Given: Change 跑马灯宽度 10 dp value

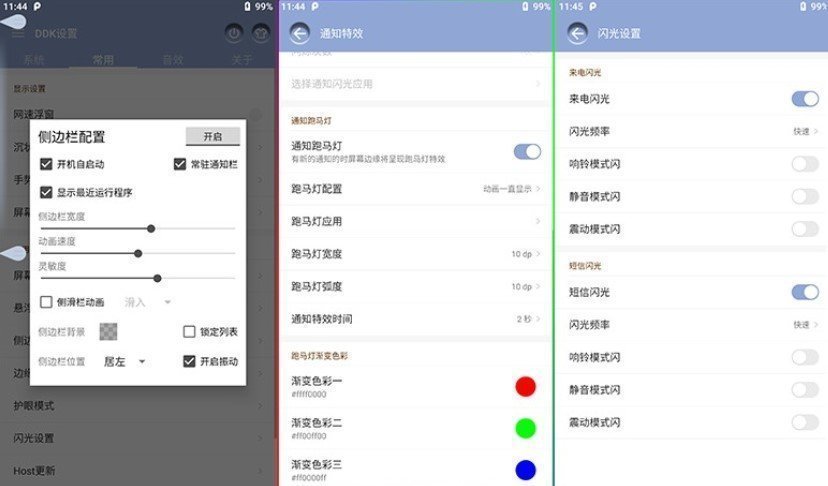Looking at the screenshot, I should point(416,254).
